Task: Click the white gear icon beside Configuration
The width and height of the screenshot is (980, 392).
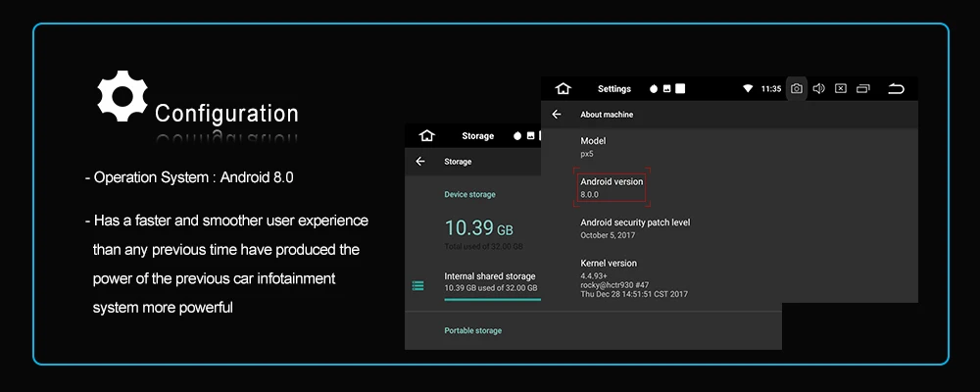Action: (122, 96)
